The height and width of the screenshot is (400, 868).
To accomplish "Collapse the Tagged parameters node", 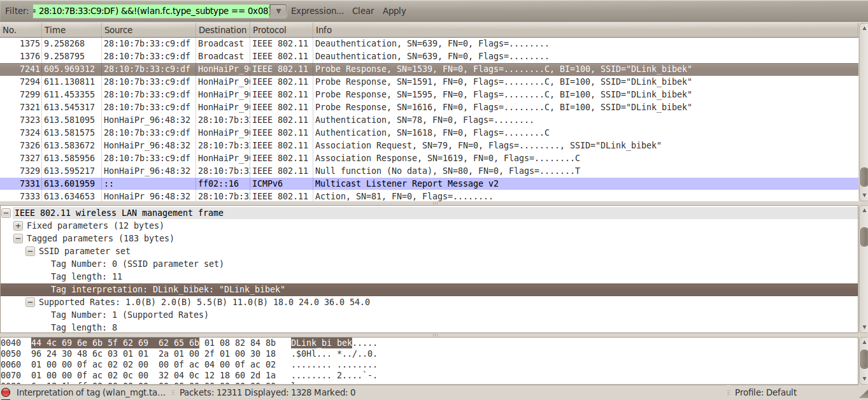I will [x=17, y=238].
